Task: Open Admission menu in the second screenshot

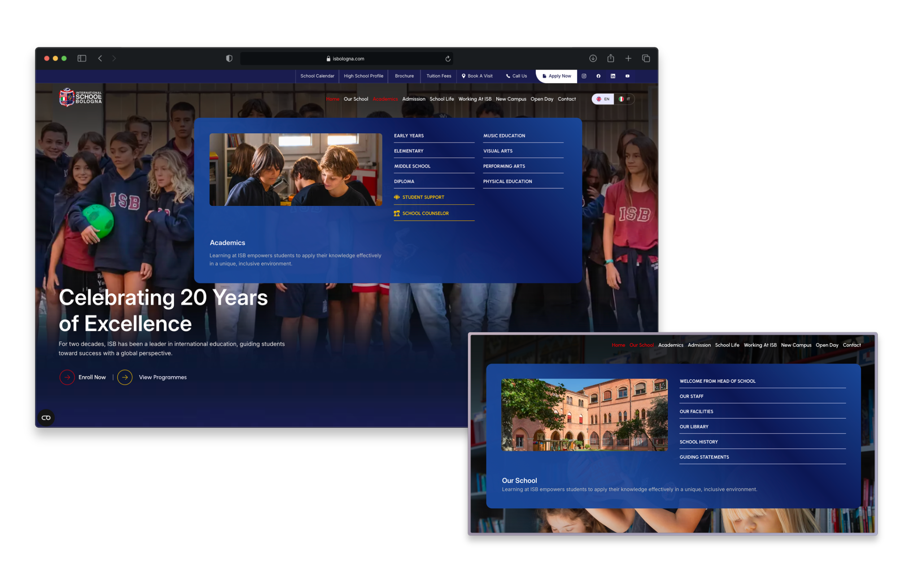Action: (x=699, y=345)
